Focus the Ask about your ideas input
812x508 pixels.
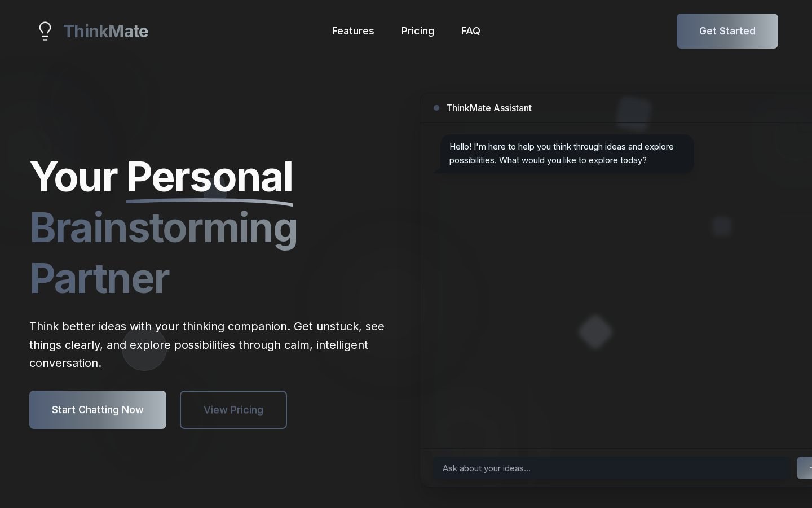pyautogui.click(x=611, y=468)
